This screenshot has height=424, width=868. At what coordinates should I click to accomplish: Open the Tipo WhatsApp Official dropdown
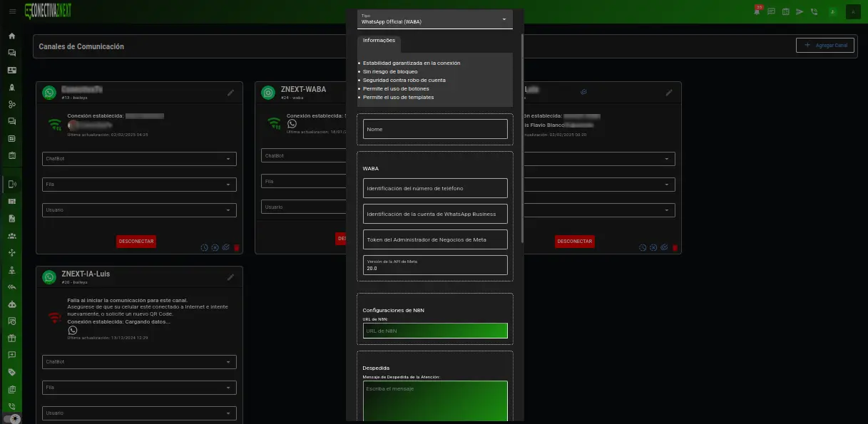434,19
